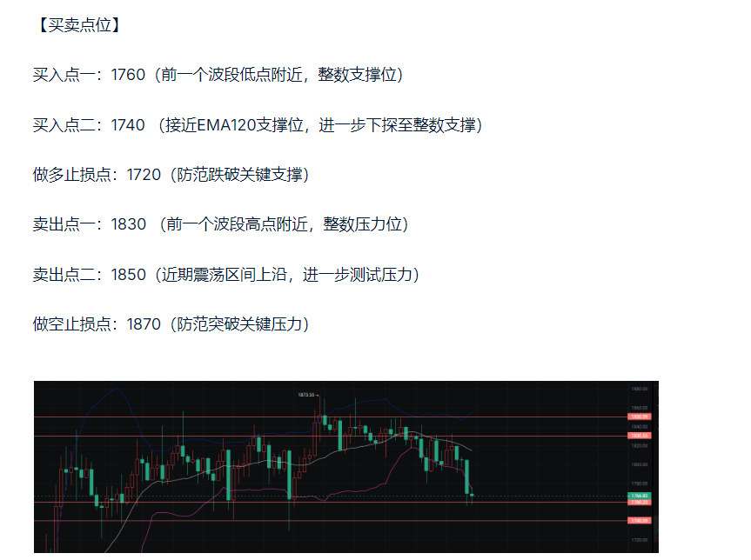Click the green current price tag
The height and width of the screenshot is (560, 751).
click(640, 496)
